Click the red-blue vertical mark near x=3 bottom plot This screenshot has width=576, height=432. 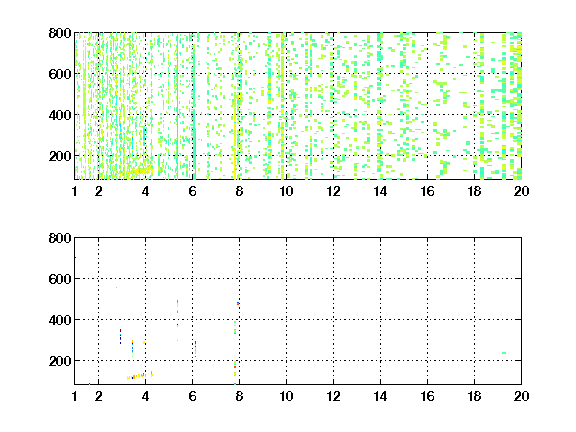point(120,336)
